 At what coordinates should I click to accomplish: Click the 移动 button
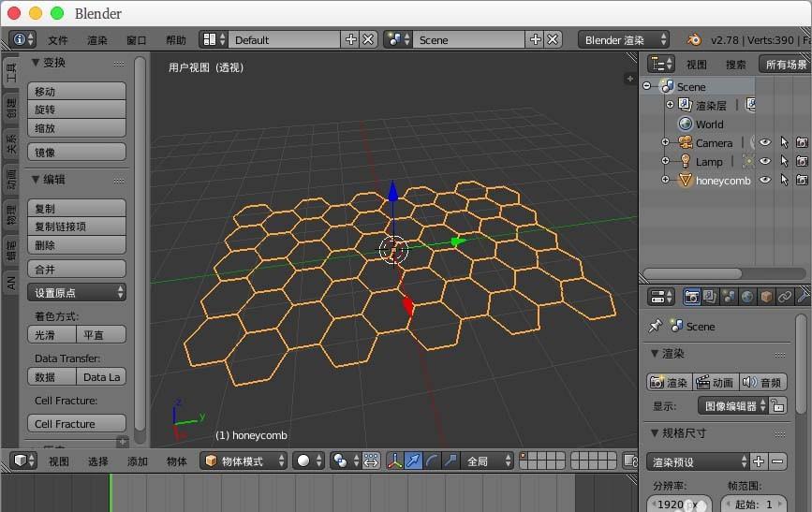point(77,91)
